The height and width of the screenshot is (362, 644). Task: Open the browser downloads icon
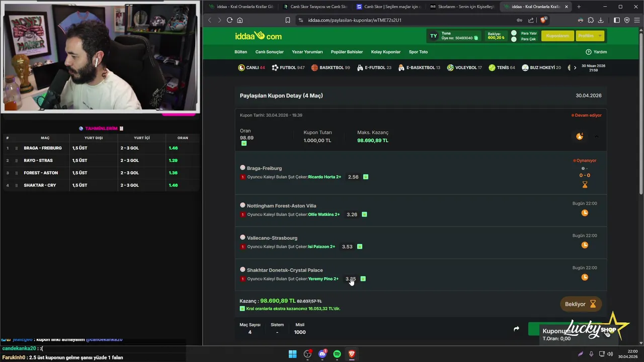click(x=601, y=20)
